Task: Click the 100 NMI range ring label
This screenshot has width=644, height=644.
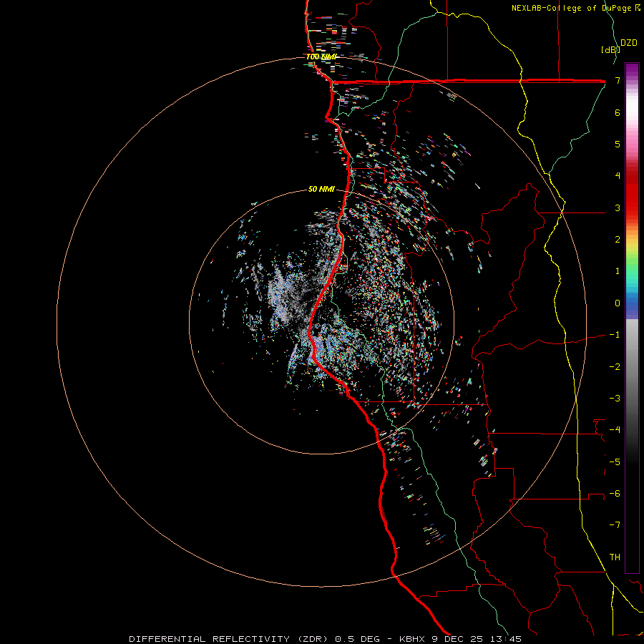Action: [321, 57]
